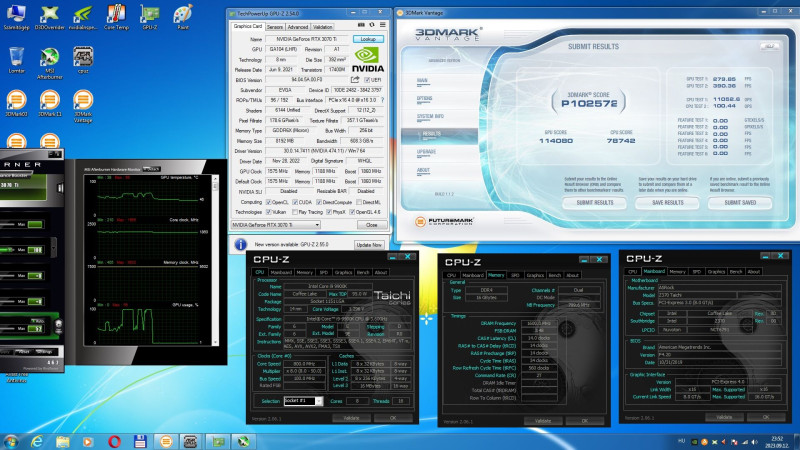Screen dimensions: 800x450
Task: Click the Windows Media Player taskbar icon
Action: (88, 441)
